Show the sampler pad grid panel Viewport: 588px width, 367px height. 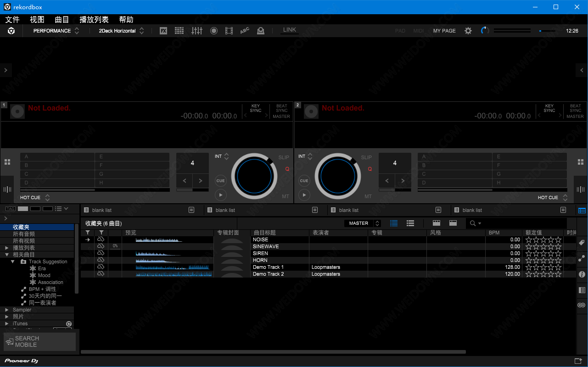(x=179, y=31)
